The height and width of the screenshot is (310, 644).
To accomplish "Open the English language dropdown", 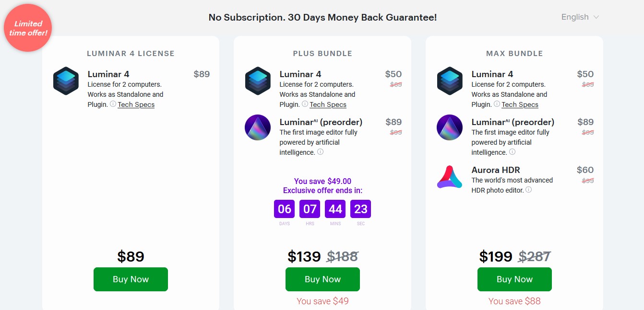I will 580,17.
